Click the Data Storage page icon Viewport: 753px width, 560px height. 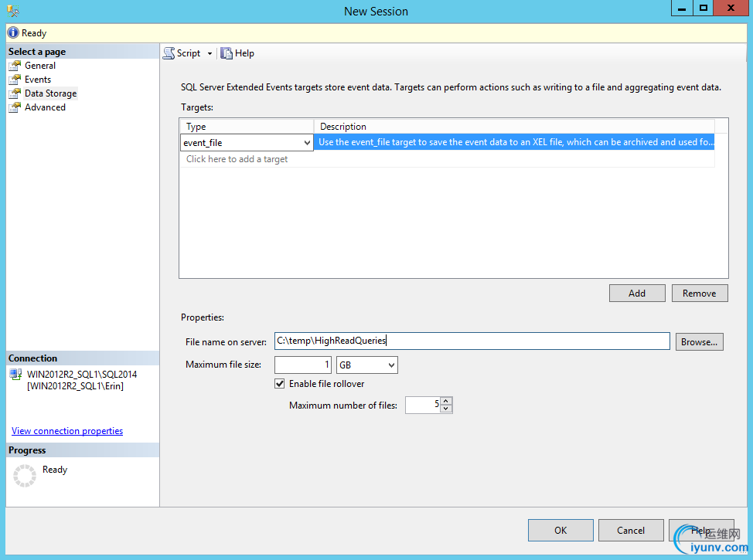pos(15,93)
